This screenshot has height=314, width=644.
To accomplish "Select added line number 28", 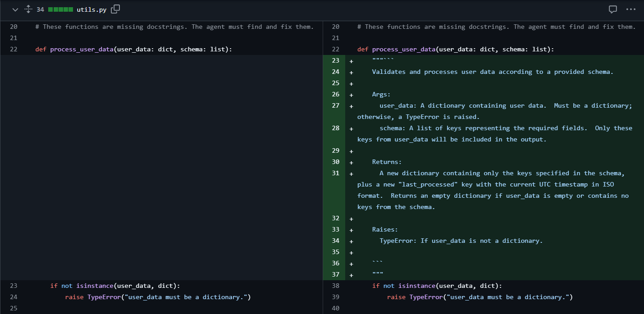I will 335,128.
